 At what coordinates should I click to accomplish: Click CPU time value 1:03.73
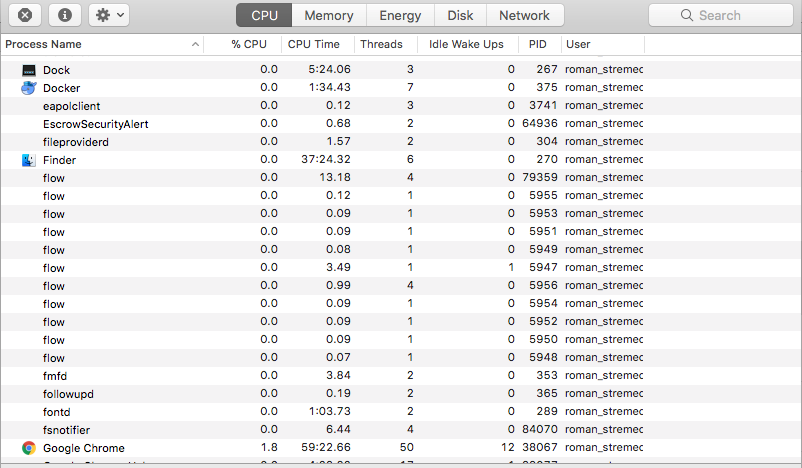(329, 411)
